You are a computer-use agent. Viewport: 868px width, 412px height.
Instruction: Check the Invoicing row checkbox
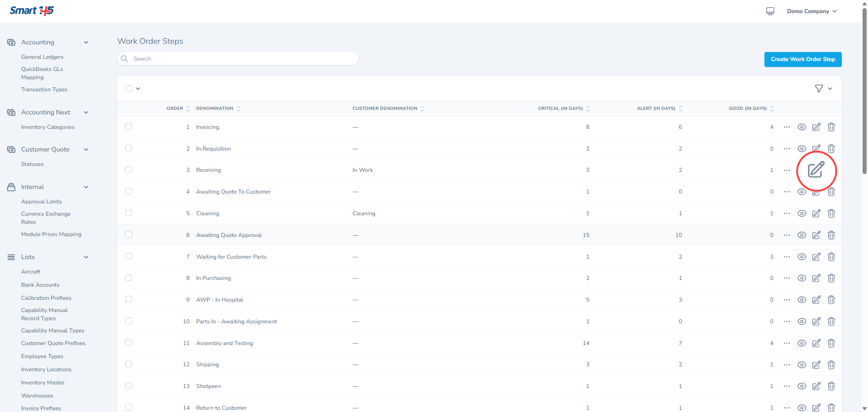tap(129, 127)
